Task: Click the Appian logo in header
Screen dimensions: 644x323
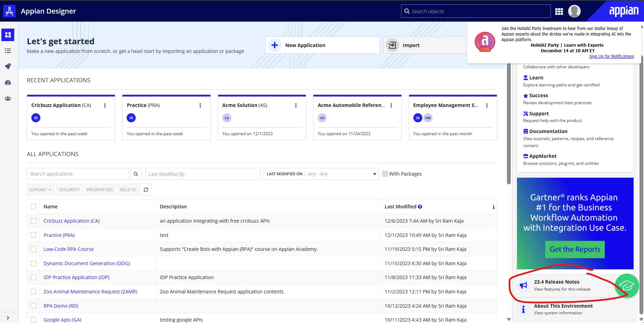Action: [x=624, y=11]
